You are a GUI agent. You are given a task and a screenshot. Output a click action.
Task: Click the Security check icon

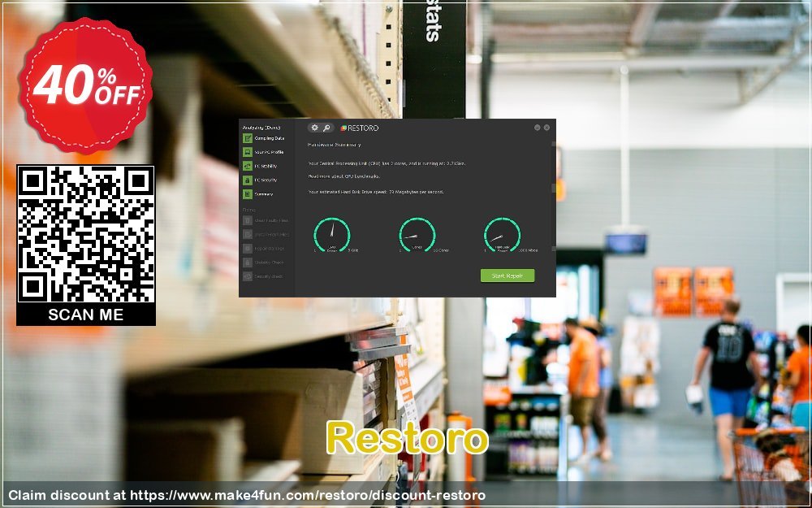tap(248, 277)
